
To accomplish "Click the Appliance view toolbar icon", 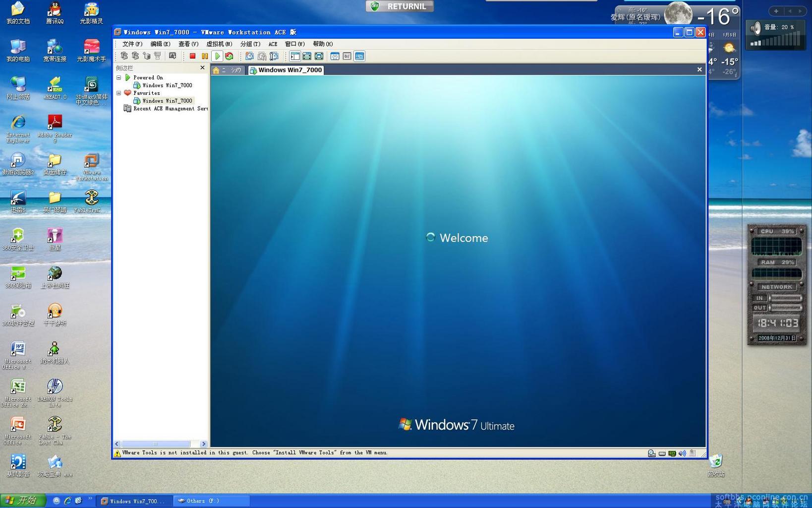I will click(347, 56).
